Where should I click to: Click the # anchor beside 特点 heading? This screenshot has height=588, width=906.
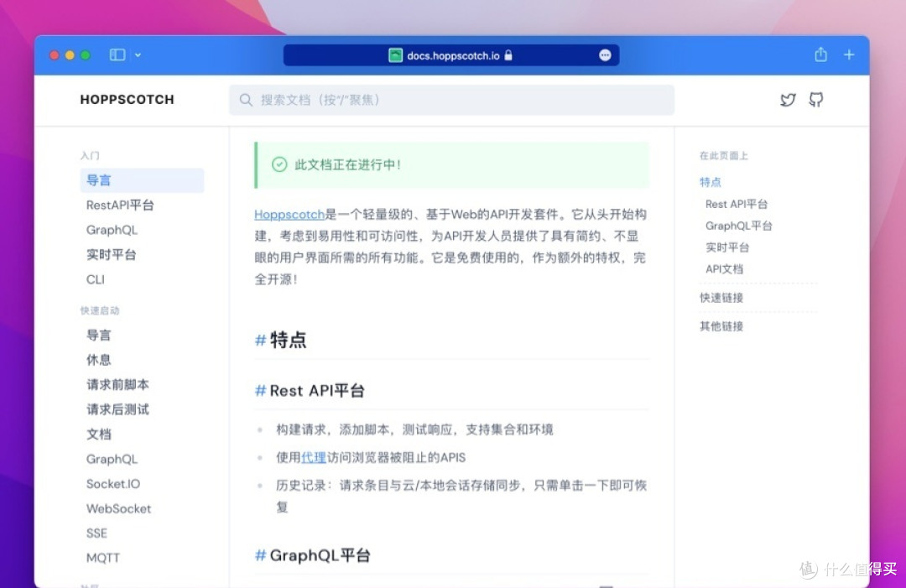(x=260, y=340)
